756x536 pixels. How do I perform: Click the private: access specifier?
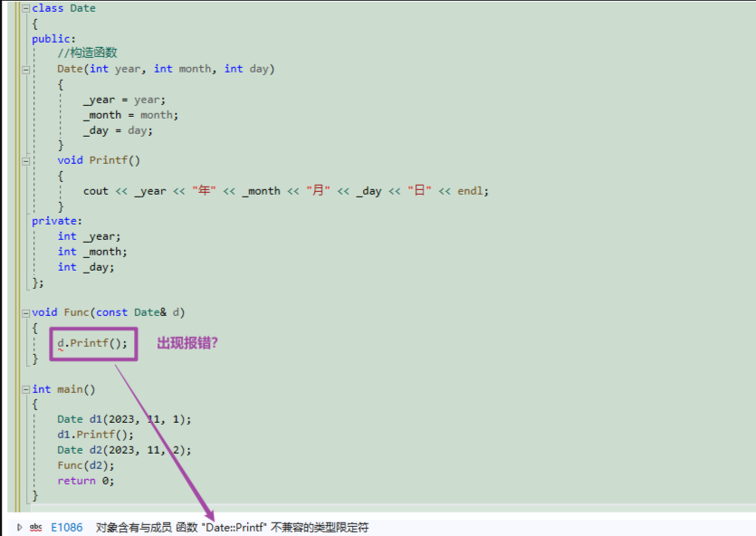pos(57,221)
